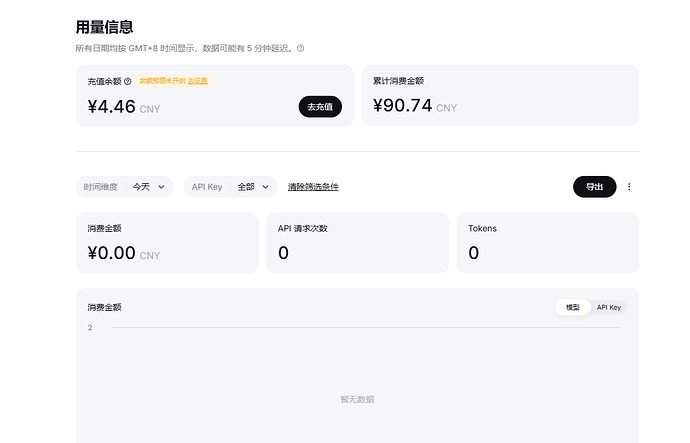The width and height of the screenshot is (690, 443).
Task: Click the help icon after the GMT+8 note
Action: point(301,48)
